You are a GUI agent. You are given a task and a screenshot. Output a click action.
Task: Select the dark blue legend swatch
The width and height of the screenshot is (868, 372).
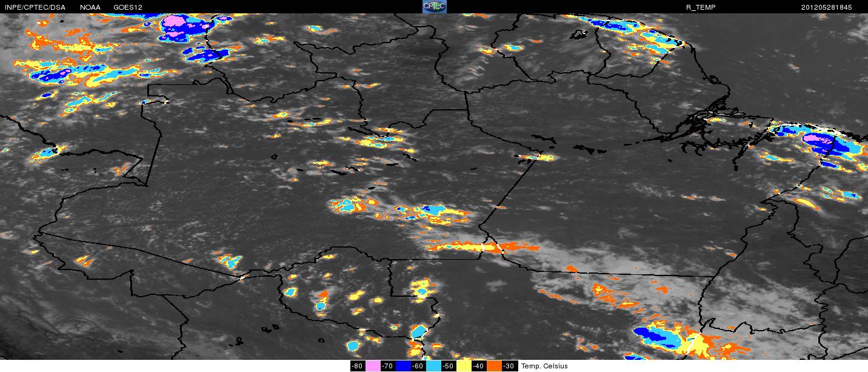click(x=403, y=366)
